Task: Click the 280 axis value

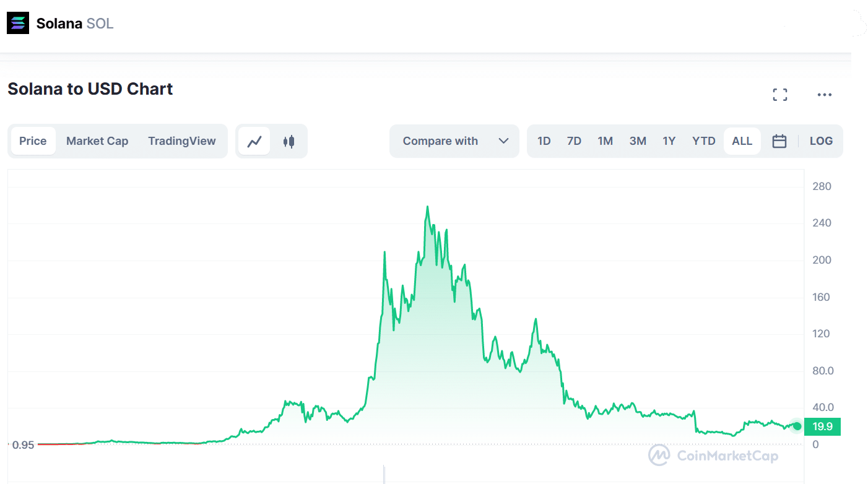Action: pyautogui.click(x=822, y=186)
